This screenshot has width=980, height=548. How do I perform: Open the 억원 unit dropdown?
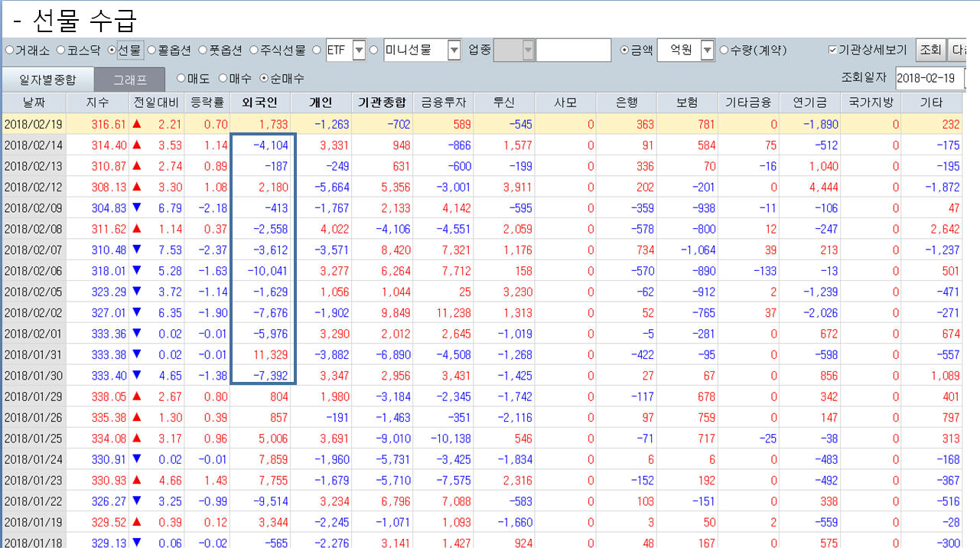(707, 51)
